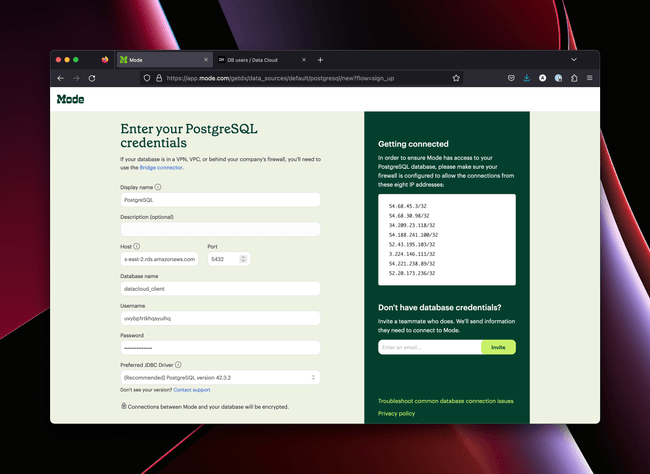Screen dimensions: 650x474
Task: Bookmark this page with star icon
Action: (x=456, y=78)
